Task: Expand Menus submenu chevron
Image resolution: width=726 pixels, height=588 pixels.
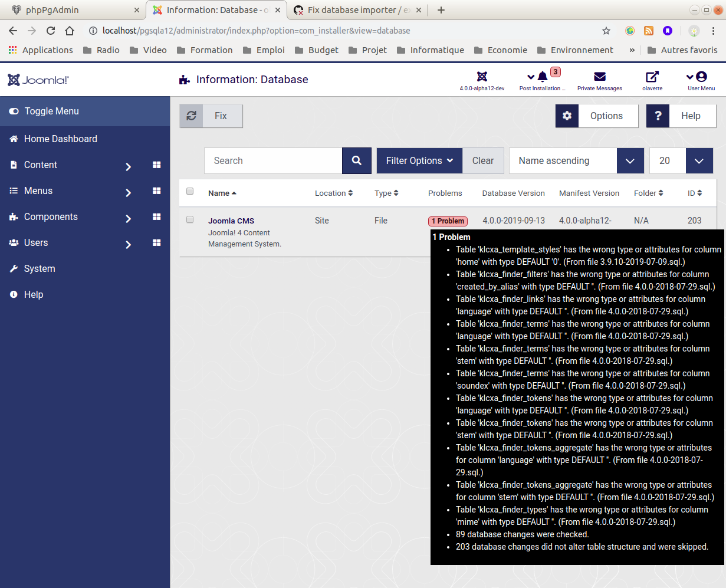Action: pyautogui.click(x=128, y=193)
